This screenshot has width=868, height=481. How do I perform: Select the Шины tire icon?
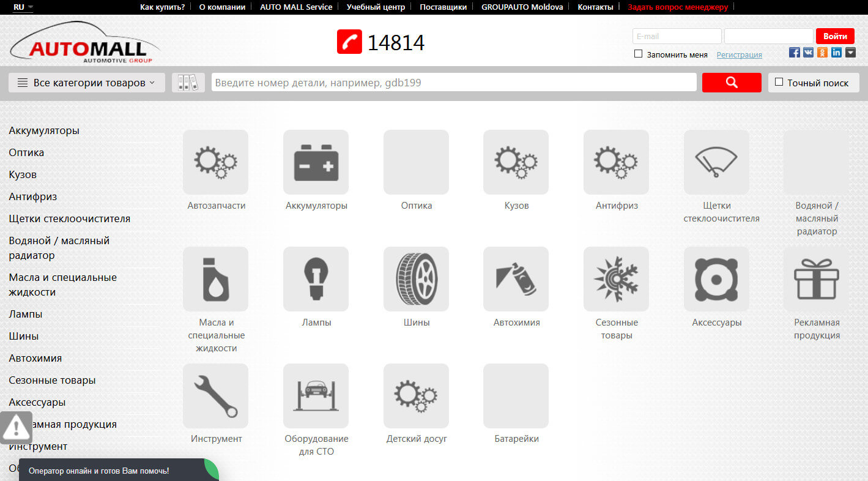[x=416, y=279]
